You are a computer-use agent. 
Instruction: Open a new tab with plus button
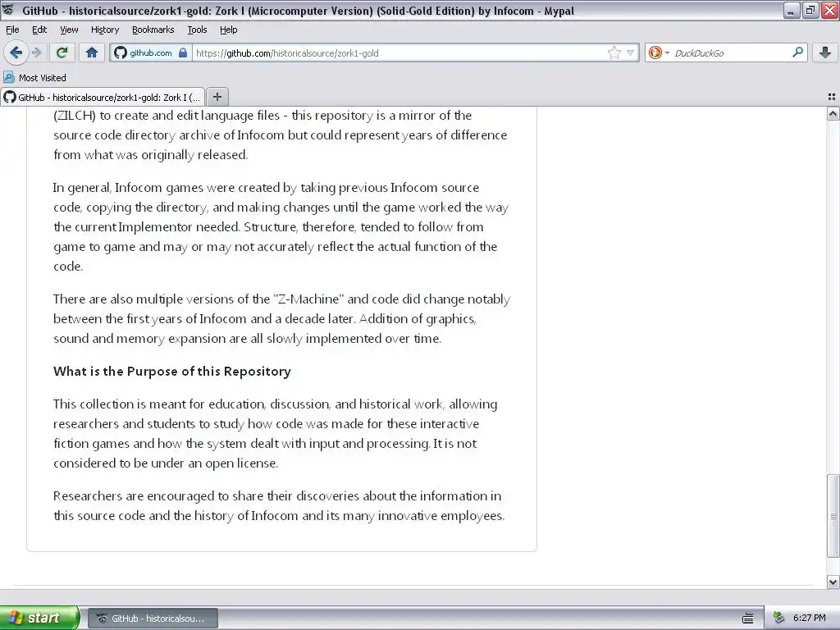(x=217, y=97)
